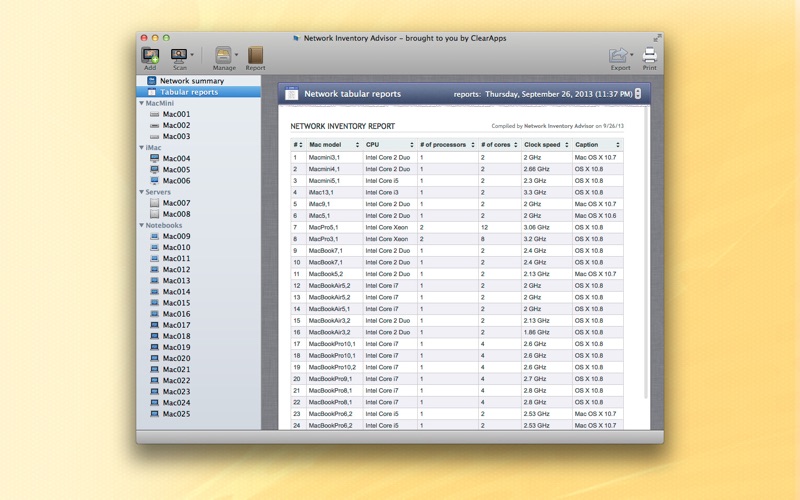Click the Scan toolbar icon
Viewport: 800px width, 500px height.
click(x=179, y=55)
